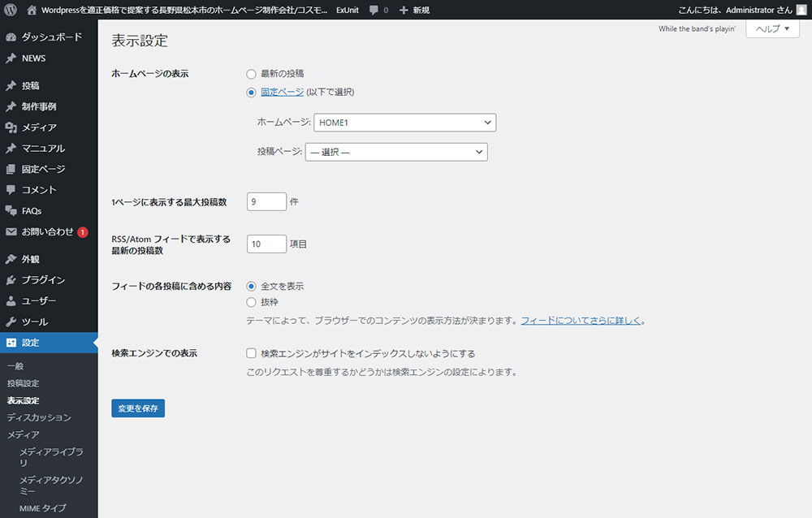
Task: Open 投稿設定 in settings submenu
Action: 24,383
